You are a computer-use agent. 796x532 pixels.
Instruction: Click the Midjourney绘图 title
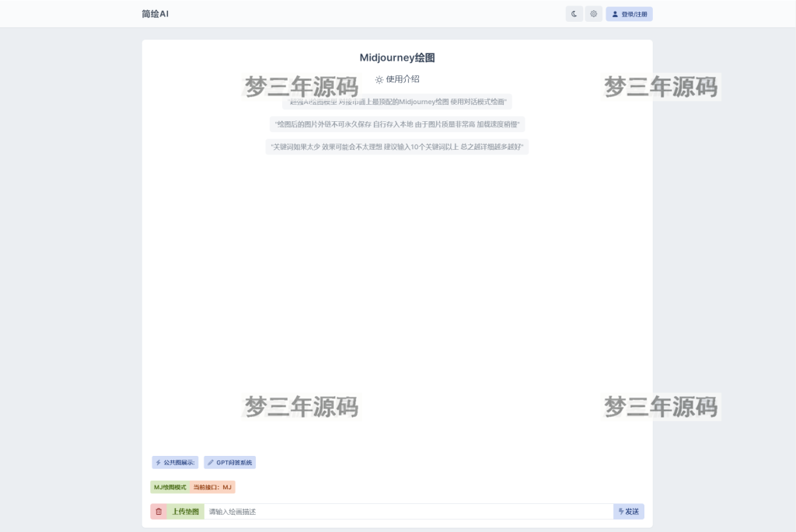point(397,57)
